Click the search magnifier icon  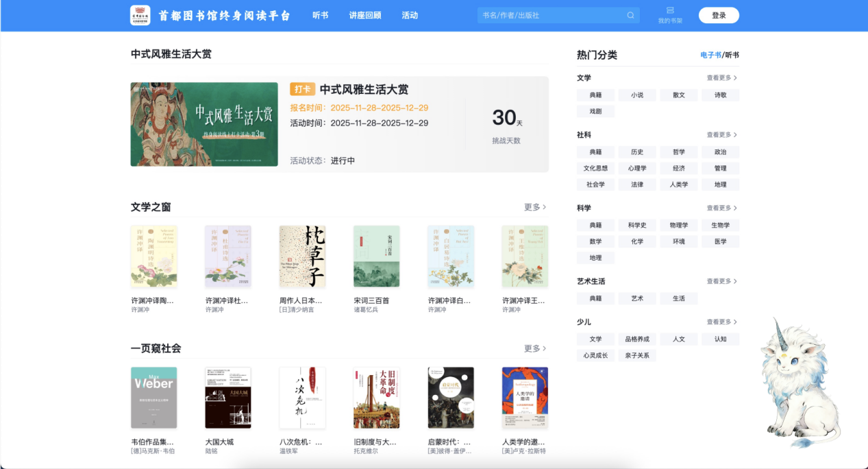630,15
